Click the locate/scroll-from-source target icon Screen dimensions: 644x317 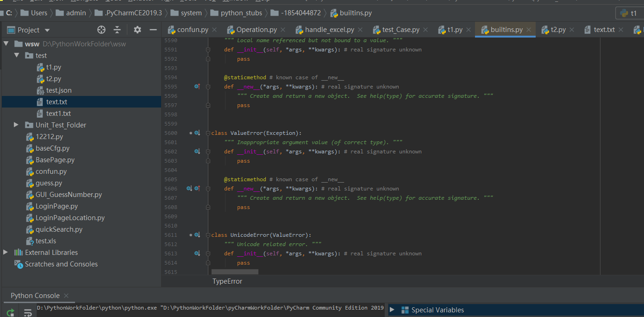101,30
